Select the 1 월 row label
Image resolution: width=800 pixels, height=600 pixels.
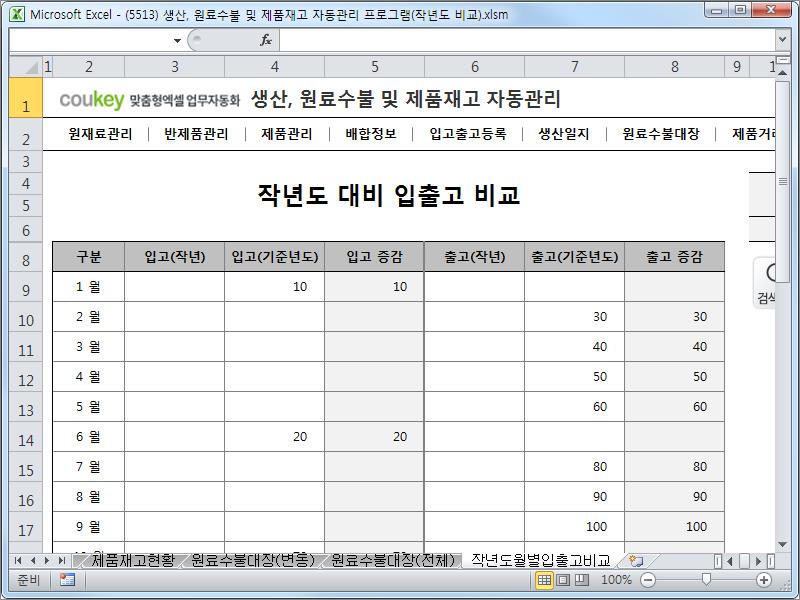pos(88,287)
